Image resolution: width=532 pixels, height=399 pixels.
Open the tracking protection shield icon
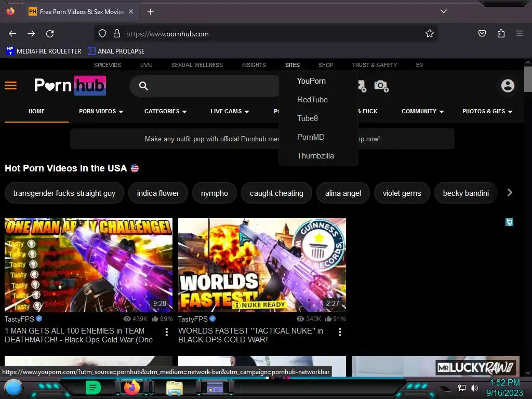click(102, 34)
